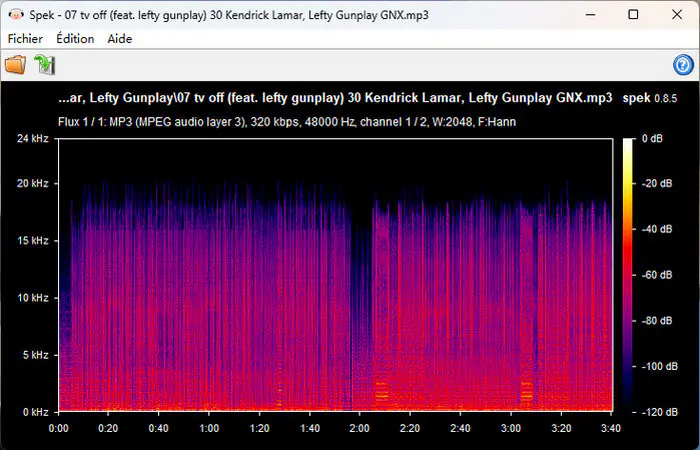Click the bright band near 2:08 in spectrogram

pyautogui.click(x=382, y=391)
